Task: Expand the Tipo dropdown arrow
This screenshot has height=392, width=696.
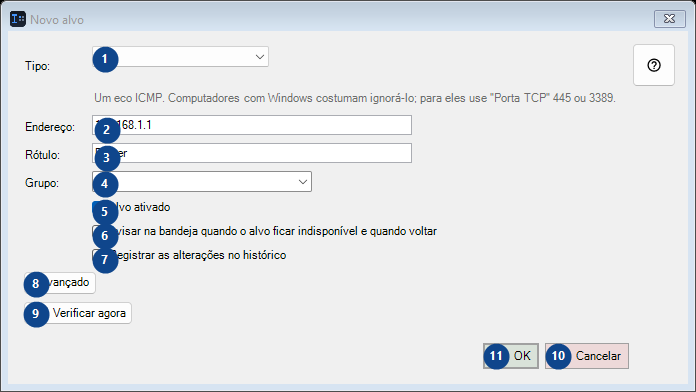Action: pos(260,57)
